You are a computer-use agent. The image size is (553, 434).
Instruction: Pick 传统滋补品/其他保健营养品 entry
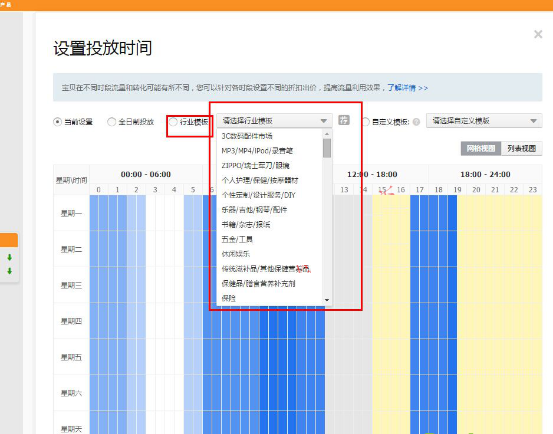[x=266, y=269]
